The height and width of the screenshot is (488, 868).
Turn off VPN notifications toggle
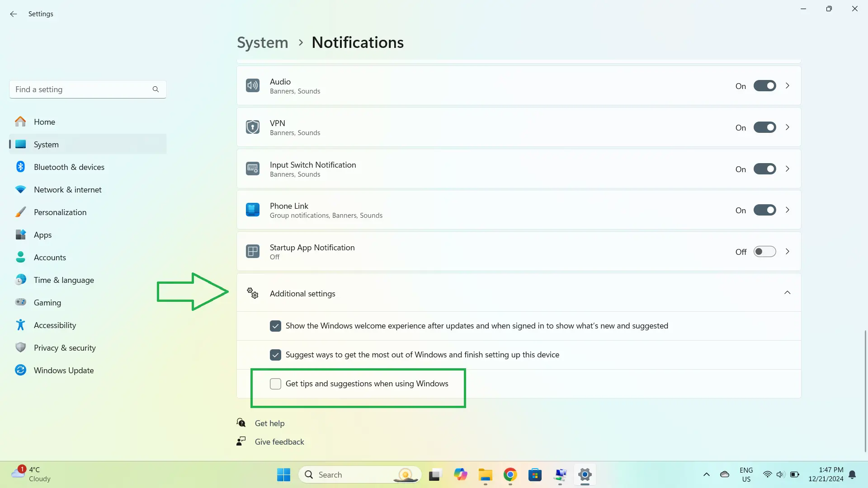(764, 127)
